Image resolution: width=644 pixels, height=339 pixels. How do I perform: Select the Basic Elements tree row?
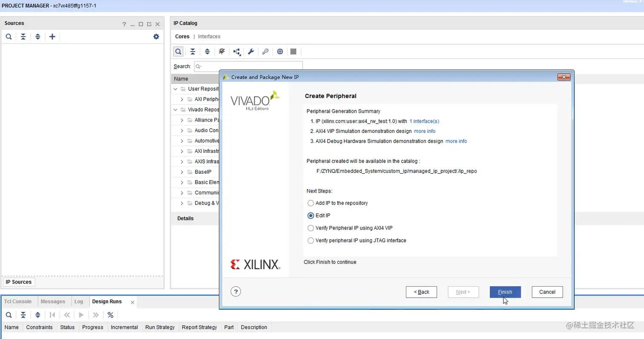click(195, 182)
